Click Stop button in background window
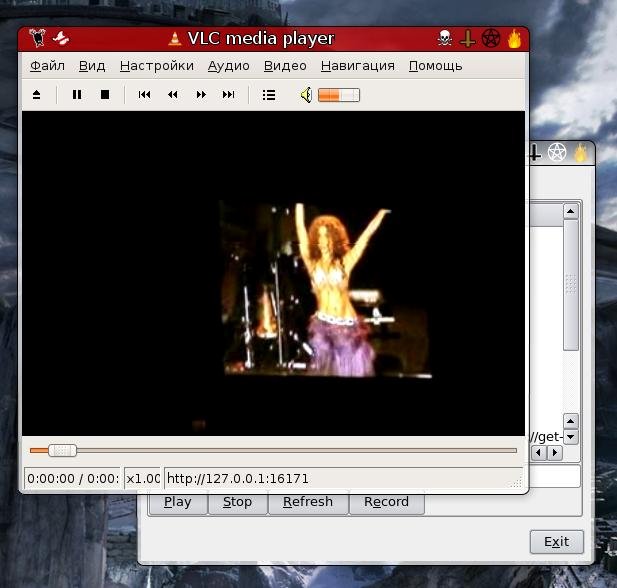Screen dimensions: 617x588 (238, 502)
